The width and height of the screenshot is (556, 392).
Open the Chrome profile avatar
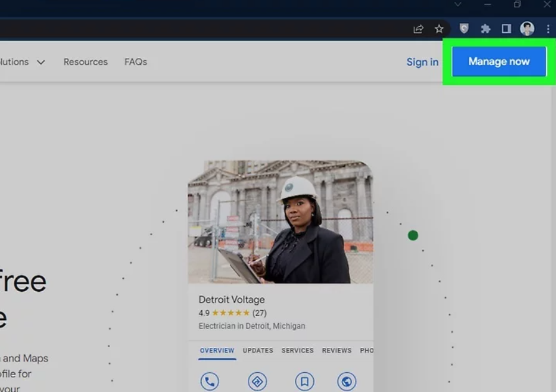click(527, 29)
